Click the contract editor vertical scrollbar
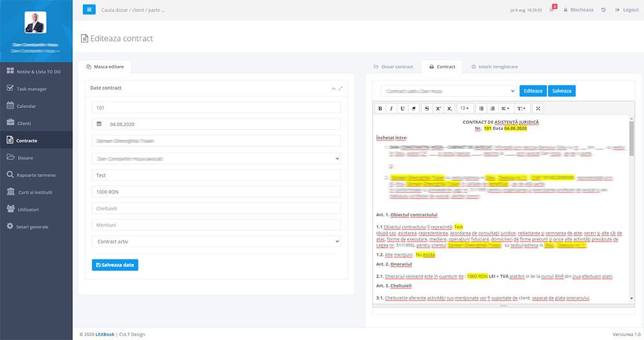 pos(632,137)
